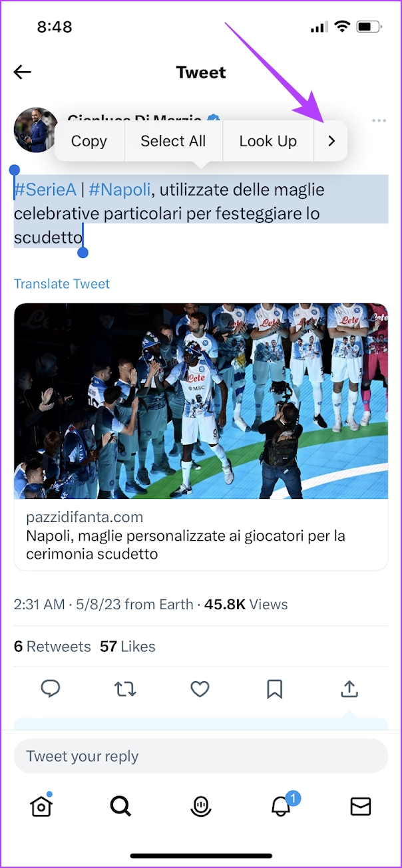Open the three-dot tweet options menu
This screenshot has height=868, width=402.
379,121
